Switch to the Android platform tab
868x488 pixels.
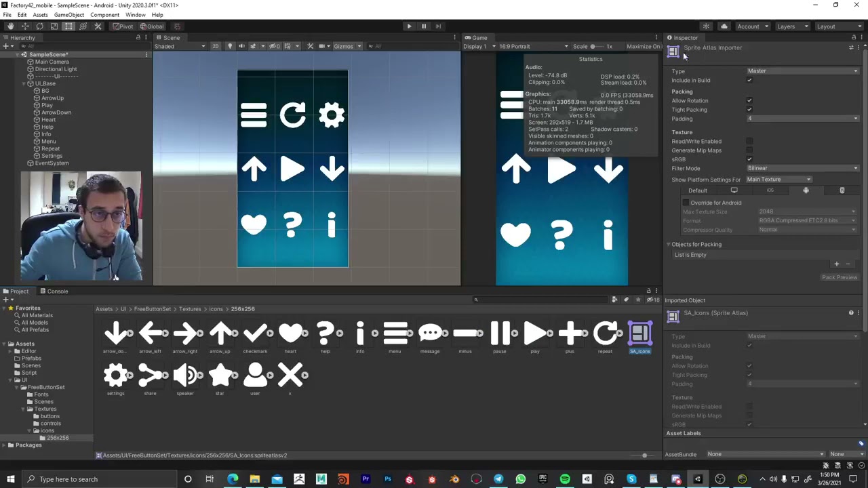806,190
